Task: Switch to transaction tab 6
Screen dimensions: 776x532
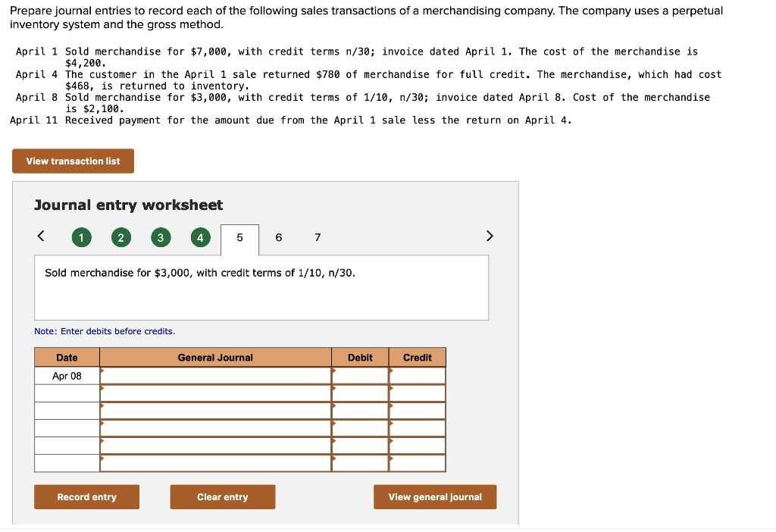Action: pyautogui.click(x=278, y=237)
